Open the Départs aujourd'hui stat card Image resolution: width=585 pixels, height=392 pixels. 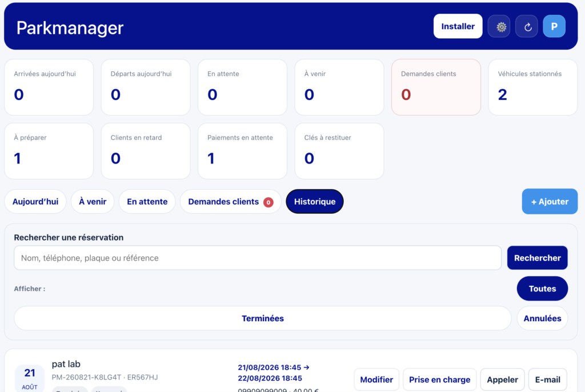coord(146,87)
